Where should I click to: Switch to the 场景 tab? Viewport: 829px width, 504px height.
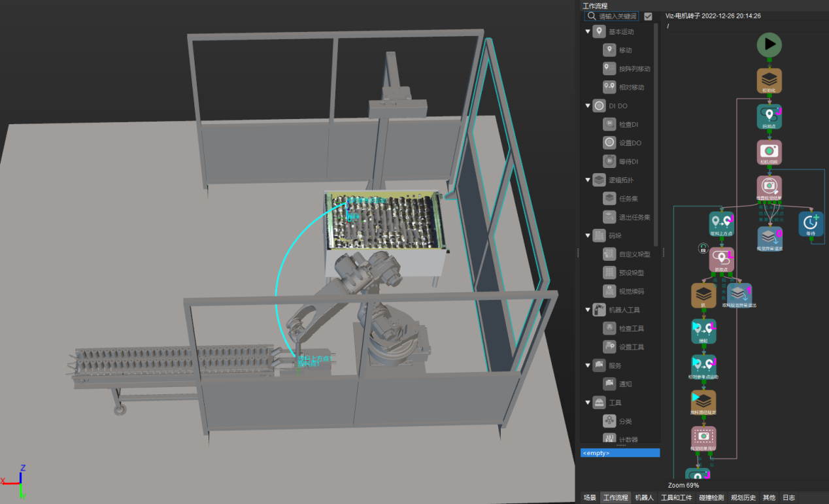pos(590,498)
